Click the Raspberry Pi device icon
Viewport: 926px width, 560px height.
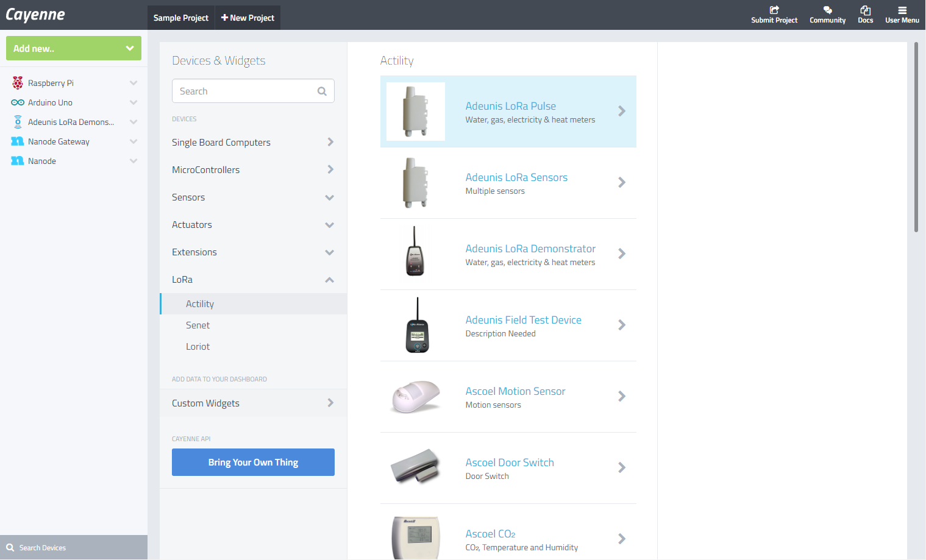point(18,83)
